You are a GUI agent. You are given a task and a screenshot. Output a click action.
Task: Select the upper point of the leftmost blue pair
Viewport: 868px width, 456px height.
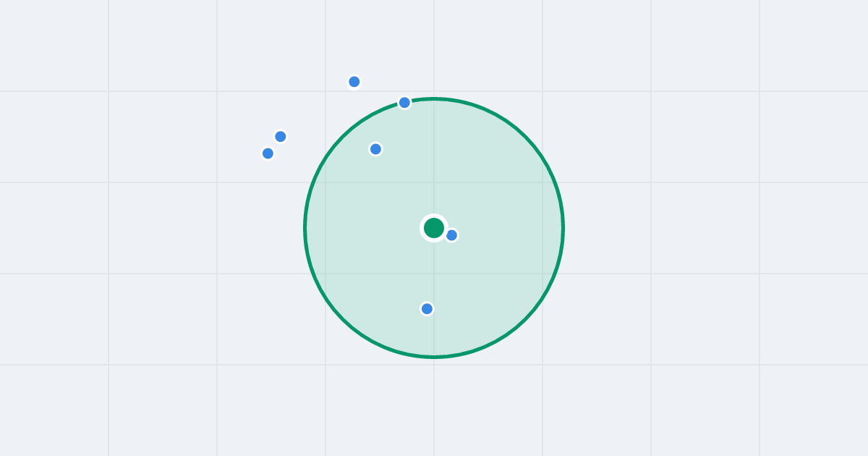click(x=281, y=137)
